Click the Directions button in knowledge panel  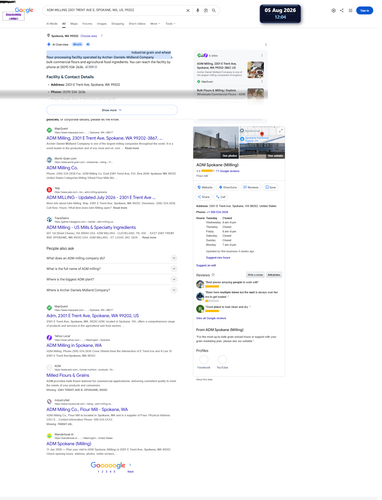(228, 187)
